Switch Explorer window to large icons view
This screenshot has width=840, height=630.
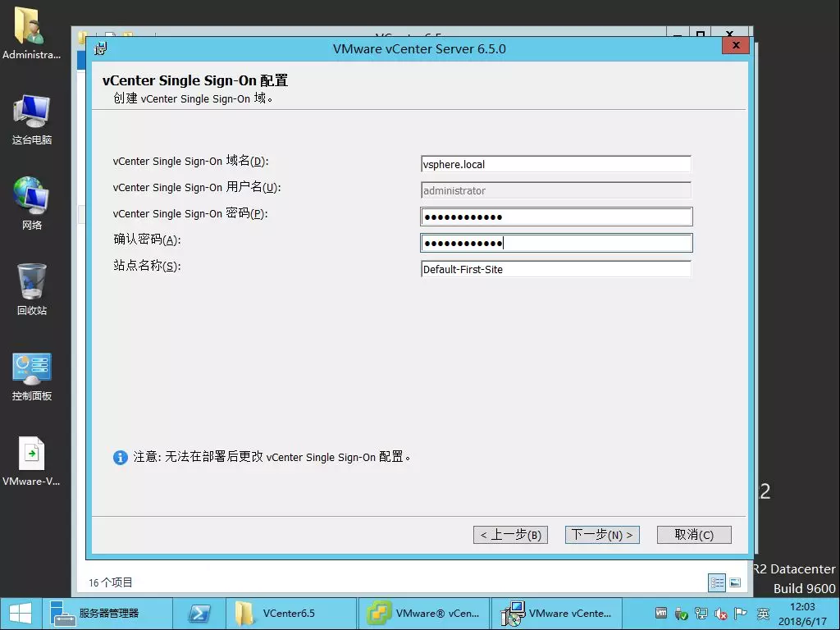pyautogui.click(x=735, y=583)
